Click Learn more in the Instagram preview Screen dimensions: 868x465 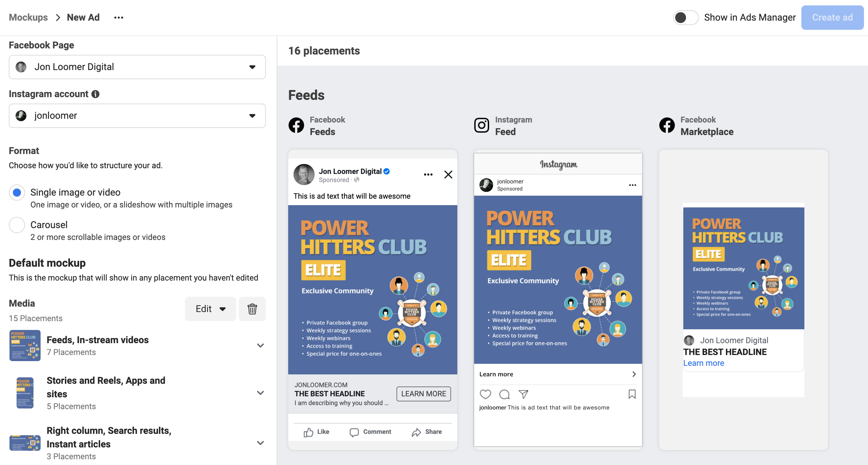[496, 374]
